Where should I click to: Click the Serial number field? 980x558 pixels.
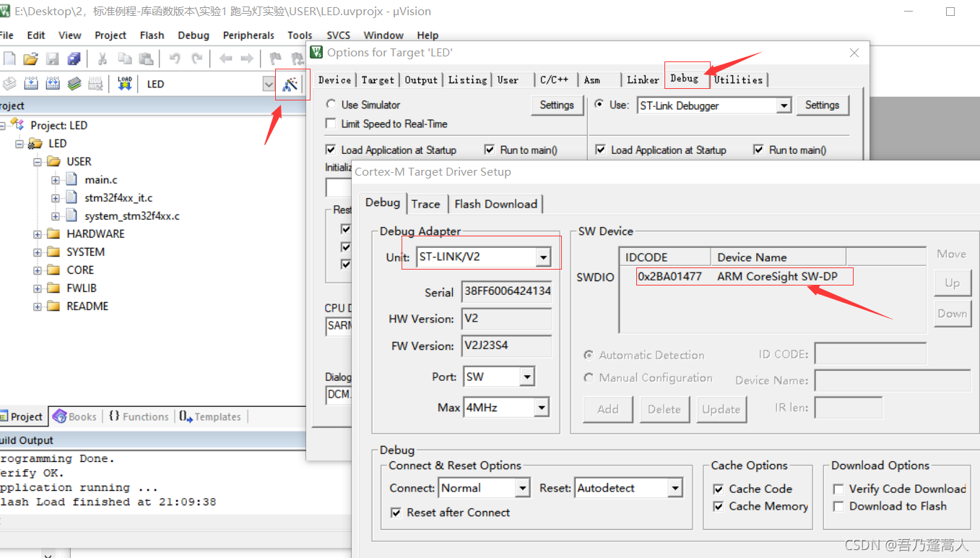pyautogui.click(x=507, y=292)
